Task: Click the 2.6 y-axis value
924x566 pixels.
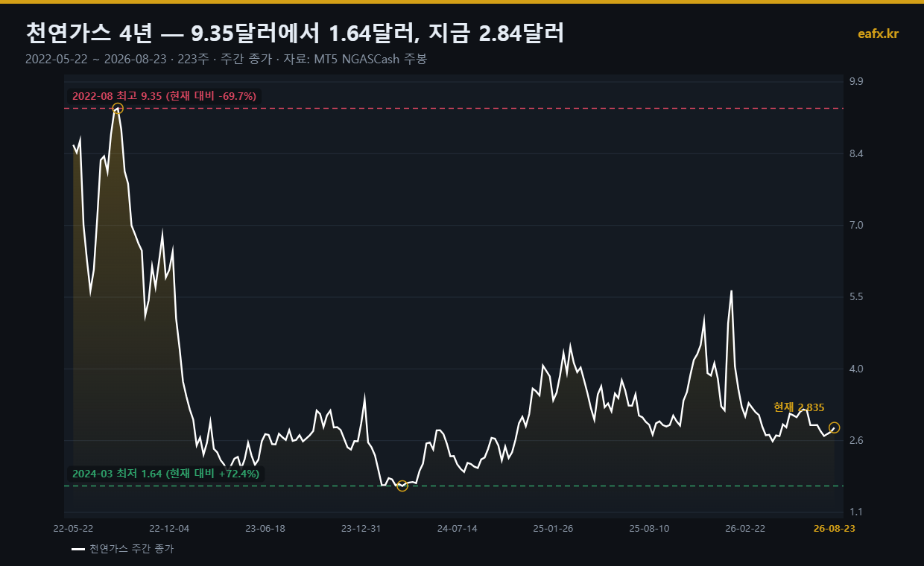Action: pyautogui.click(x=855, y=440)
